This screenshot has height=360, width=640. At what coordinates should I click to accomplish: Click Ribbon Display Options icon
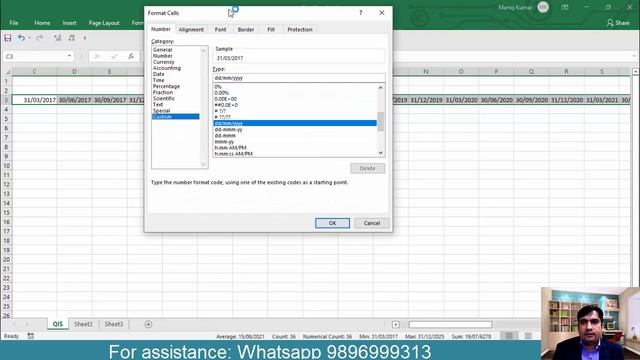(x=564, y=7)
